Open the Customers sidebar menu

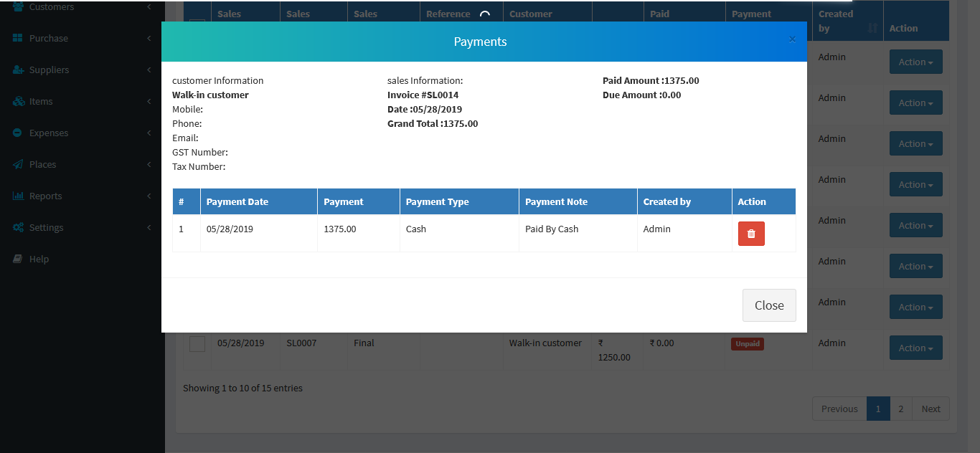click(52, 7)
